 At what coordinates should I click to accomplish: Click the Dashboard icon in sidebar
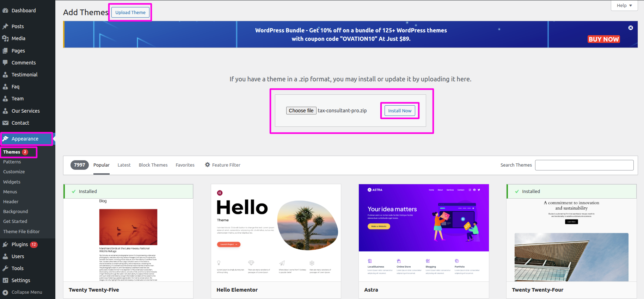point(5,11)
